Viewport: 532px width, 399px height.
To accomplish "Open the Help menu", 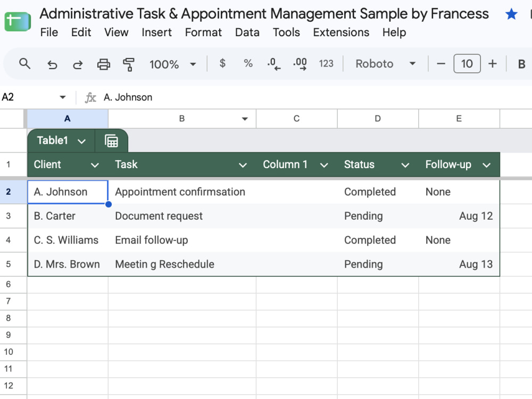I will pos(394,32).
